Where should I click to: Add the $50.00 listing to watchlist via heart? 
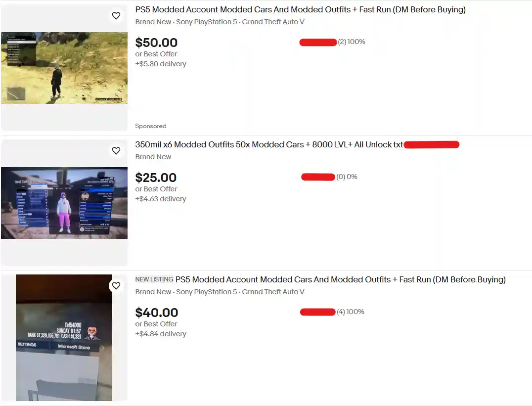[x=116, y=16]
